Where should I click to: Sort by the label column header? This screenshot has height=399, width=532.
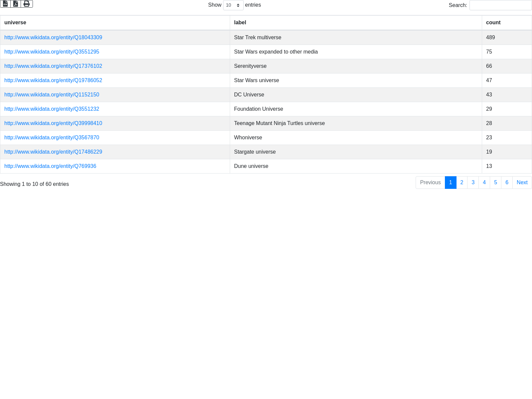[x=240, y=23]
